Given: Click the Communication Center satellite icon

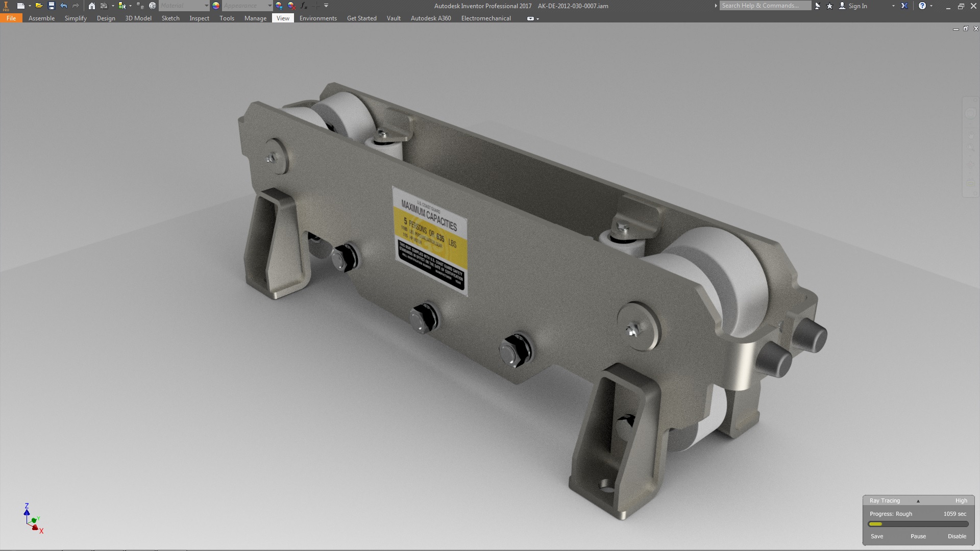Looking at the screenshot, I should pos(818,6).
